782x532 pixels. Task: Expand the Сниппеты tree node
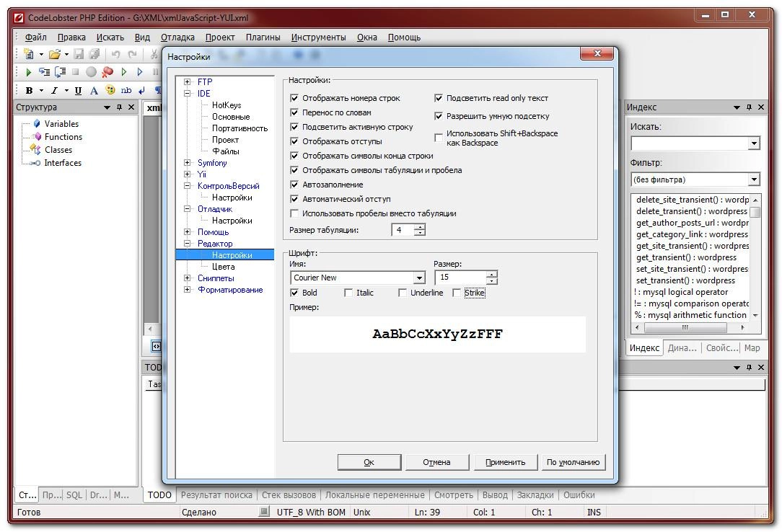point(187,278)
